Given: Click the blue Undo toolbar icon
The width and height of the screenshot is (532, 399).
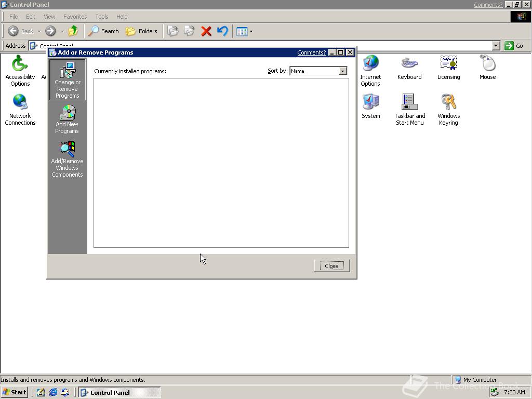Looking at the screenshot, I should coord(222,31).
